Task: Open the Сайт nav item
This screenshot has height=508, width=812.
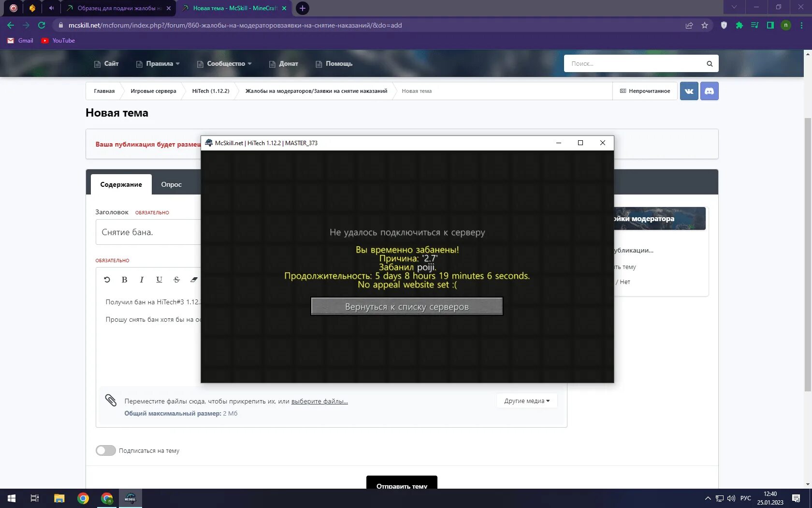Action: (x=106, y=64)
